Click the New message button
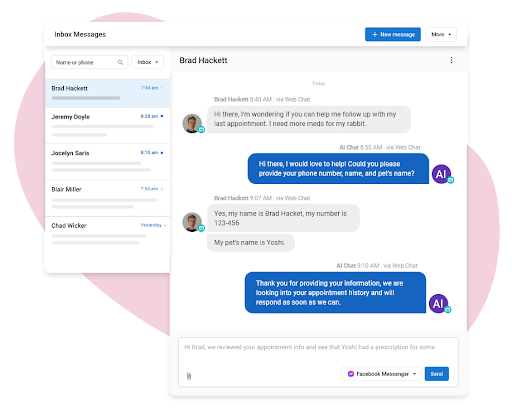Viewport: 512px width, 415px height. tap(393, 34)
